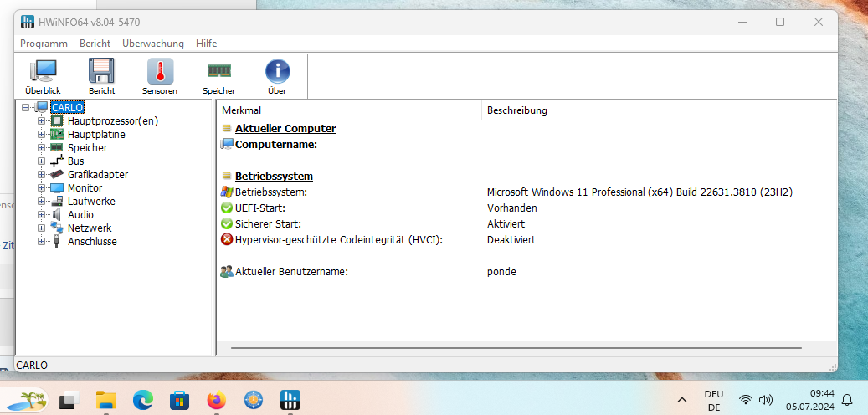868x415 pixels.
Task: Open the Bericht menu
Action: coord(95,44)
